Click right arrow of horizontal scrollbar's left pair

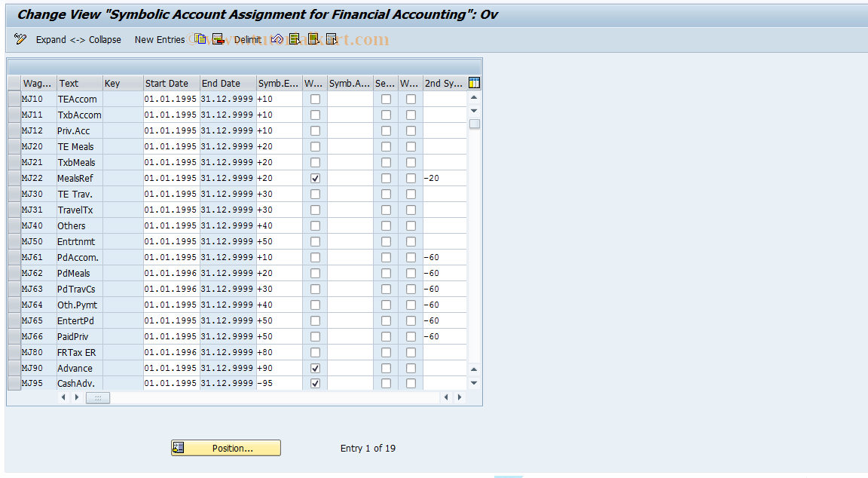pos(76,397)
